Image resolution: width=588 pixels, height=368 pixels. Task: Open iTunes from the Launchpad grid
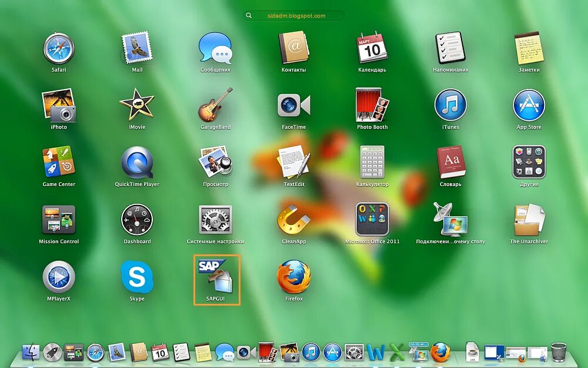tap(450, 105)
